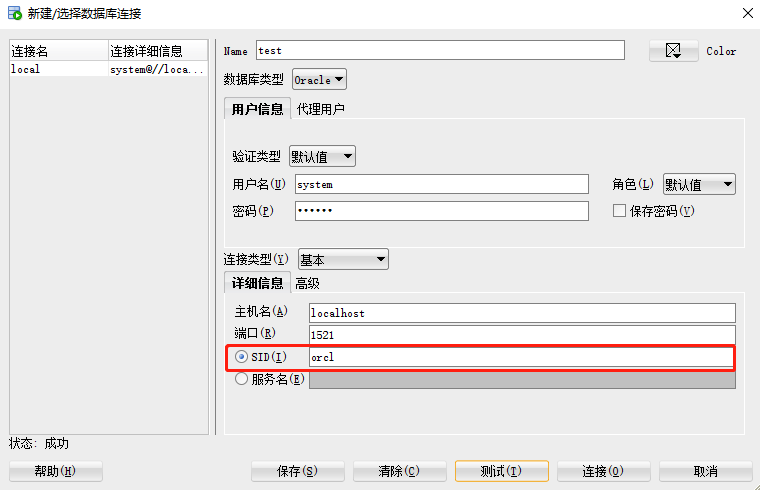This screenshot has width=760, height=490.
Task: Click the 连接名 column header
Action: 59,51
